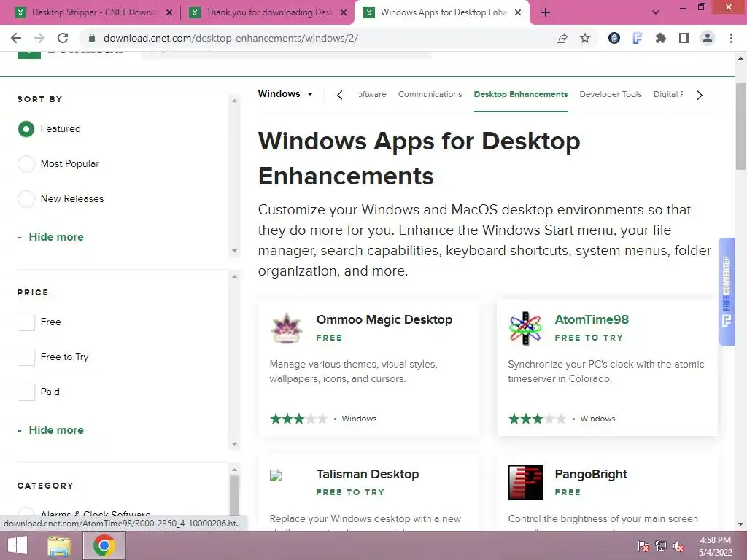The width and height of the screenshot is (747, 560).
Task: Select the Desktop Enhancements category tab
Action: pos(521,94)
